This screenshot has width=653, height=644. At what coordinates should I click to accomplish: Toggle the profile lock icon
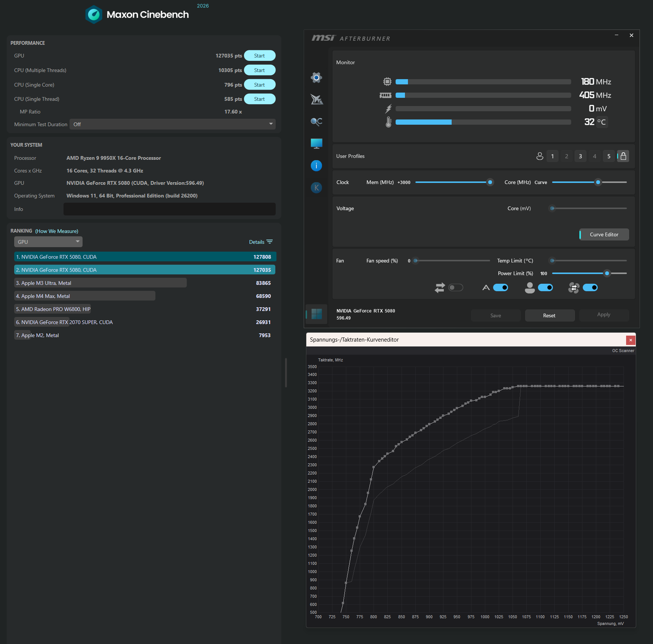623,156
